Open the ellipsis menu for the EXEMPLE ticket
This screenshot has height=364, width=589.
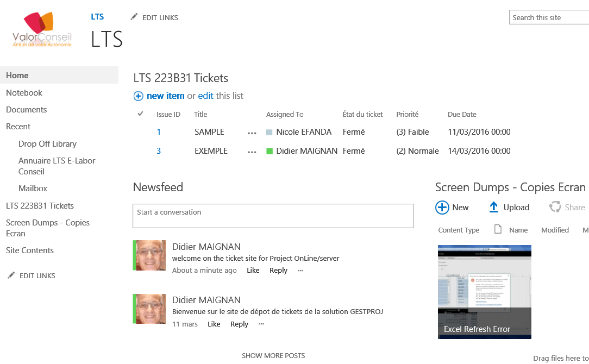pyautogui.click(x=252, y=151)
